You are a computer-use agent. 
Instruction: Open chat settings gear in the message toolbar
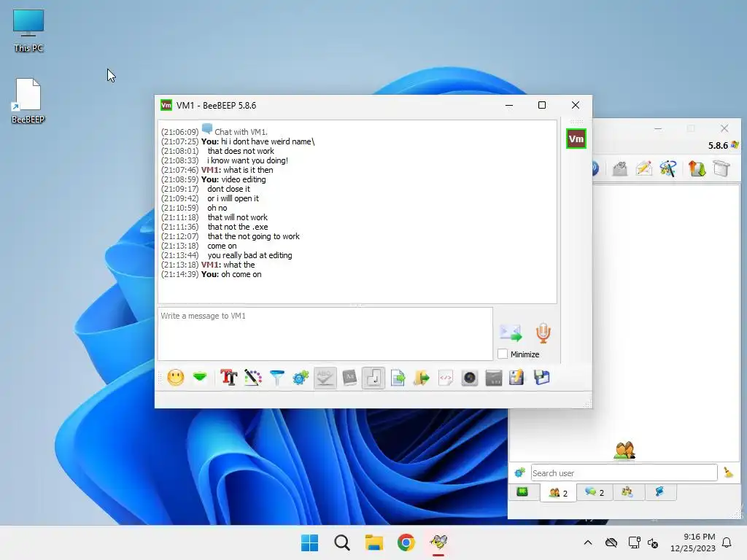pyautogui.click(x=301, y=378)
